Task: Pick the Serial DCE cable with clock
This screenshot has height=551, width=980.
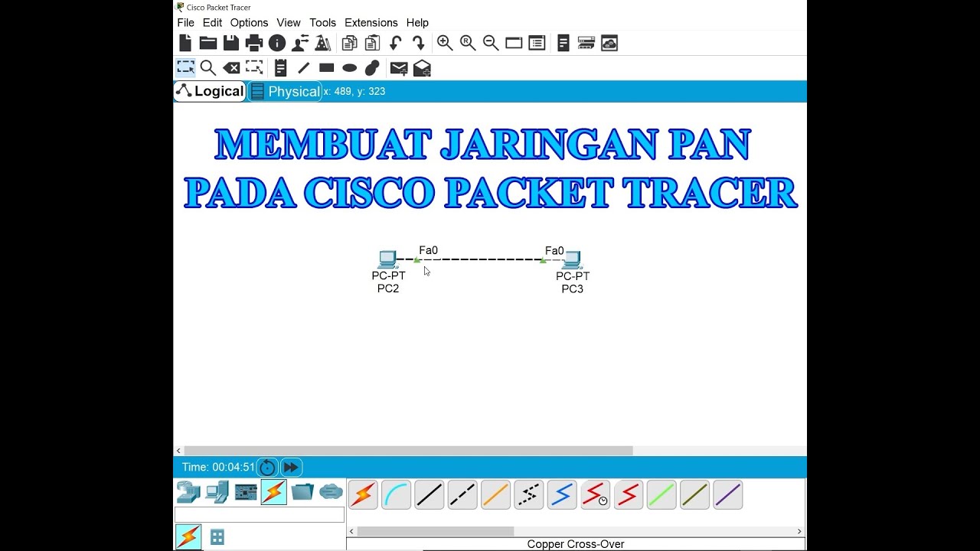Action: [595, 495]
